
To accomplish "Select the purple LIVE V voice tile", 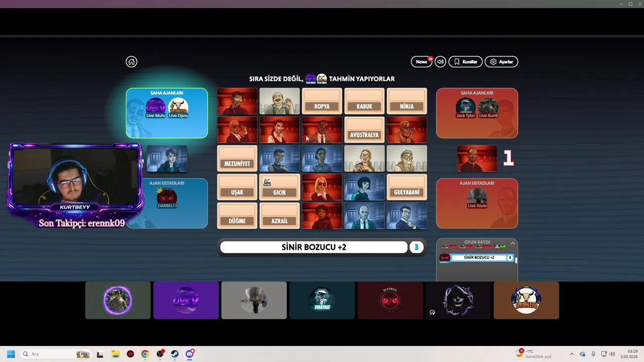I will [186, 300].
